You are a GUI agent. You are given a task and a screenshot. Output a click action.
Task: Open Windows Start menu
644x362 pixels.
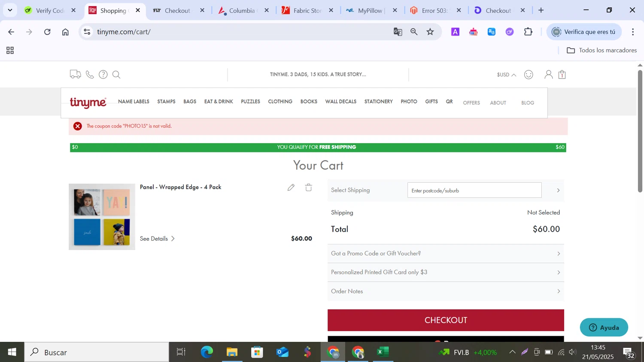(12, 352)
